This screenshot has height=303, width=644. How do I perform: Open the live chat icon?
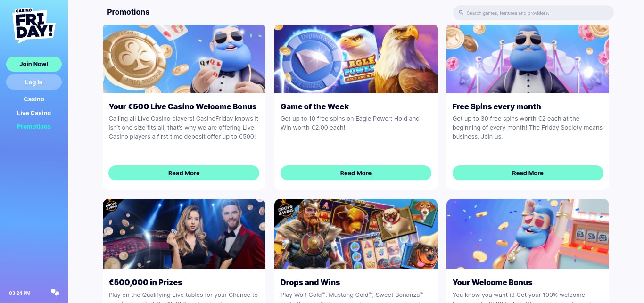coord(55,293)
